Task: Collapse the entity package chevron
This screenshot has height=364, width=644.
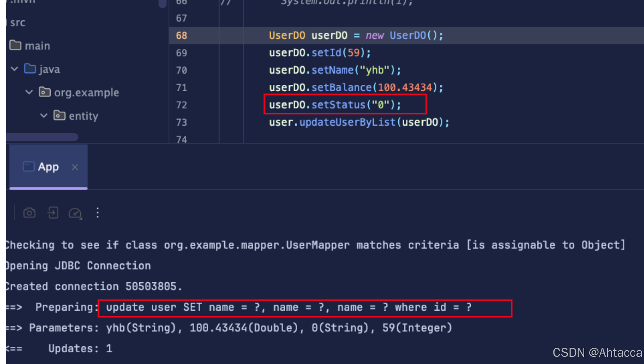Action: pyautogui.click(x=44, y=115)
